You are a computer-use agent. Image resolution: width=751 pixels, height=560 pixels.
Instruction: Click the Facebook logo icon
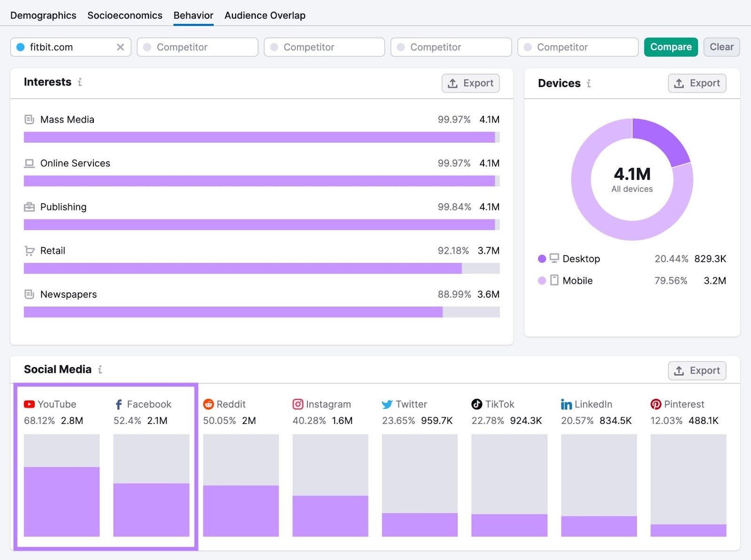pyautogui.click(x=119, y=404)
